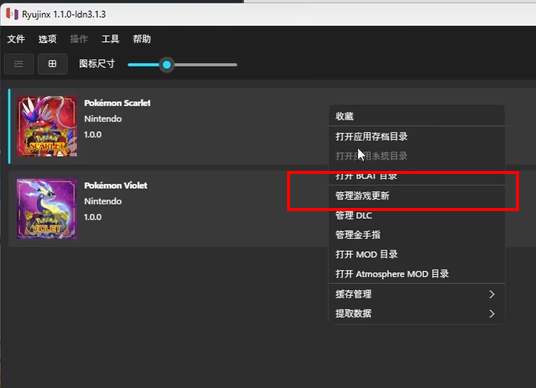Viewport: 536px width, 388px height.
Task: Choose 管理金手指 menu entry
Action: 417,235
